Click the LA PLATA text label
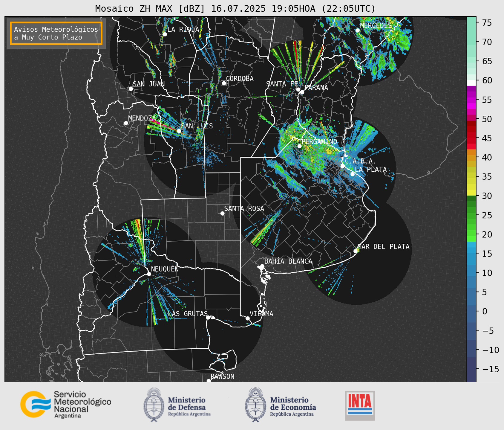Viewport: 504px width, 430px height. pos(371,170)
